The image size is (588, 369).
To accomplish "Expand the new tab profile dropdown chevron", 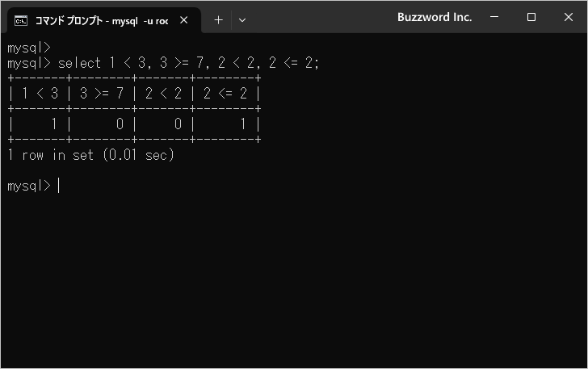I will point(241,20).
